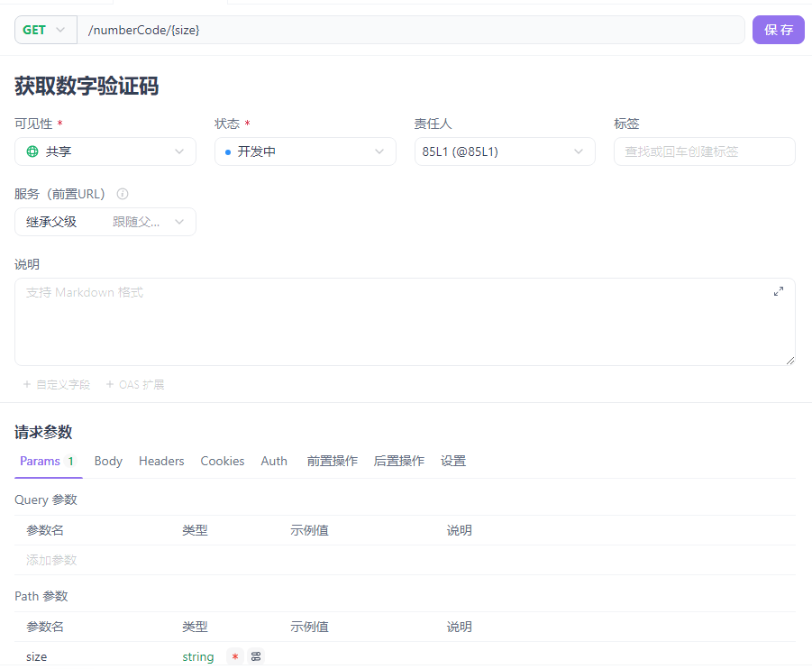Switch to the Body tab
Screen dimensions: 812x669
pyautogui.click(x=108, y=461)
